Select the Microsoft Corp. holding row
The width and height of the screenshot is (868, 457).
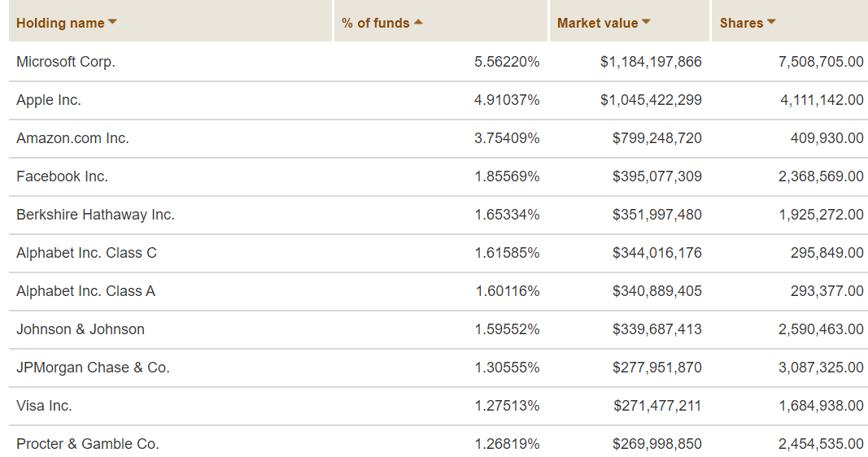click(66, 62)
